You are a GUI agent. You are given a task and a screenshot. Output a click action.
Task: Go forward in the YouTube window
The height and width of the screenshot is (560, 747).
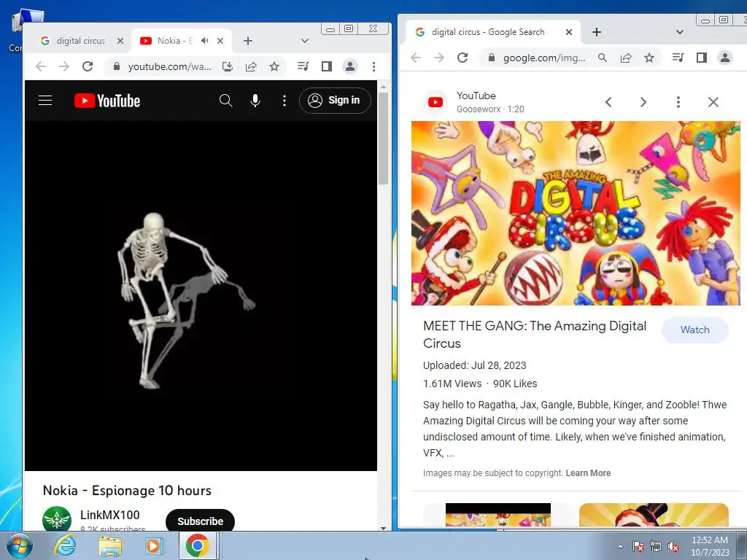[64, 66]
